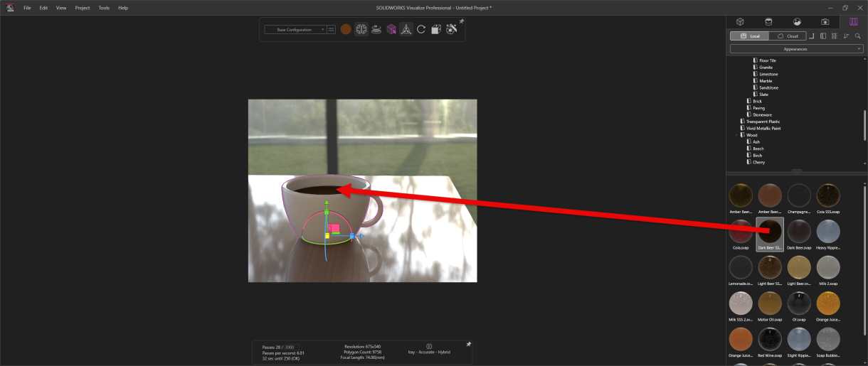Pick the Cola.svap appearance thumbnail
The image size is (868, 366).
click(741, 230)
